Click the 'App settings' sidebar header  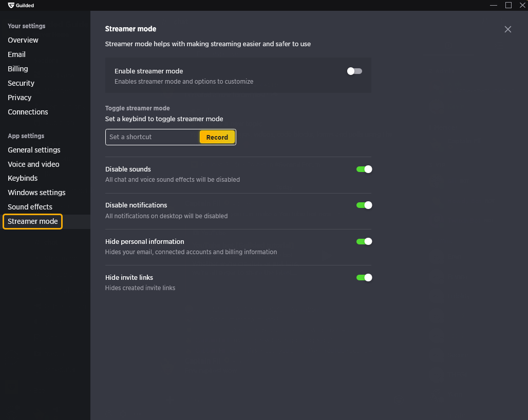(26, 136)
